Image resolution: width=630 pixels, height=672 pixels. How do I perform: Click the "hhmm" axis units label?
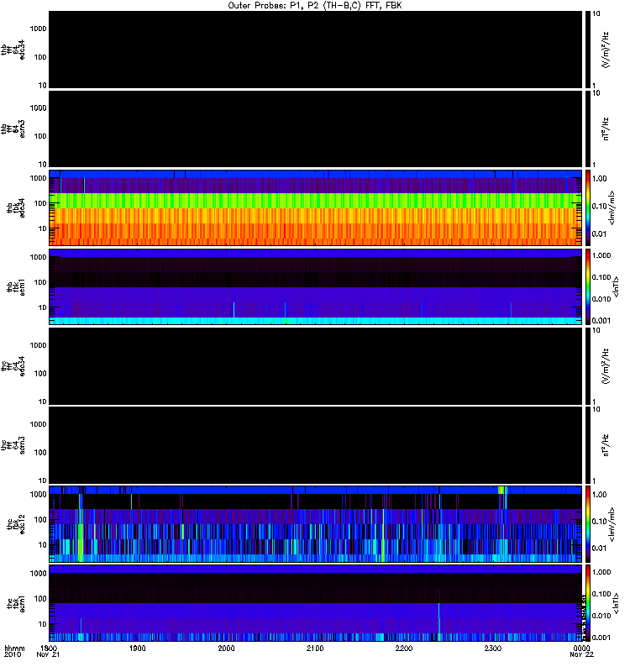pos(14,648)
